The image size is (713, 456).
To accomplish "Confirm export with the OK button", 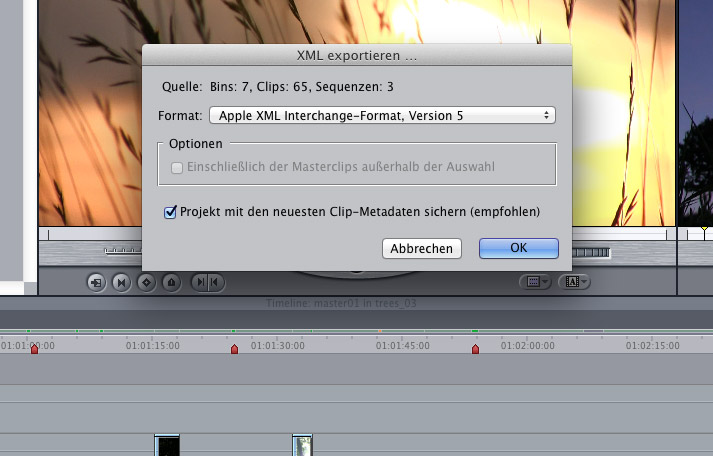I will pyautogui.click(x=518, y=248).
